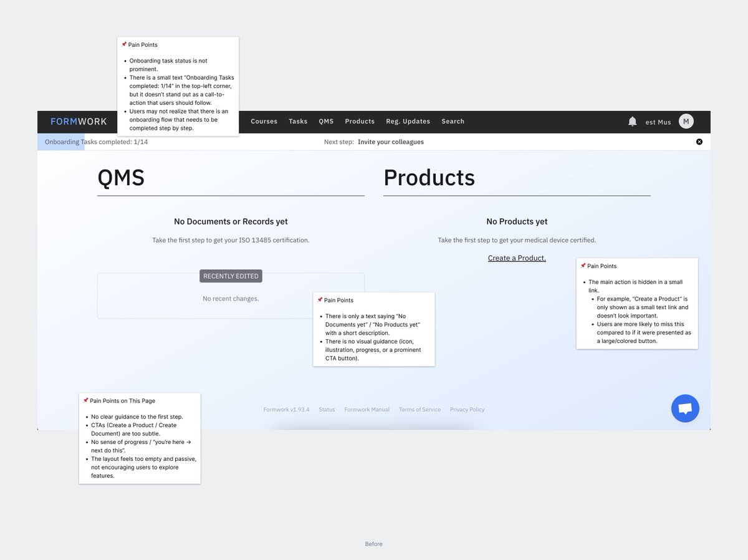Screen dimensions: 748x560
Task: Click the No Documents or Records yet heading
Action: click(x=231, y=221)
